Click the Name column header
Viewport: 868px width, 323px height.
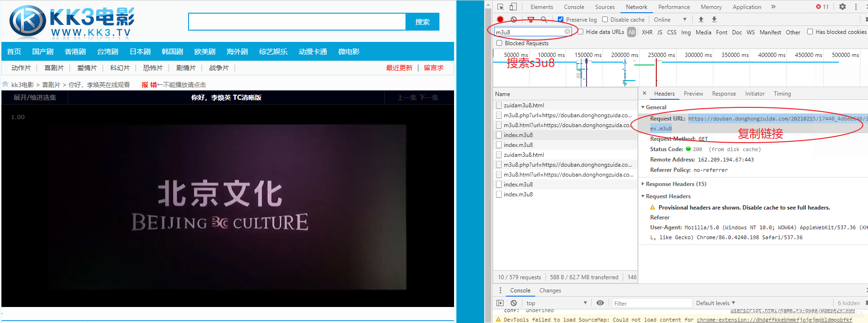tap(503, 94)
